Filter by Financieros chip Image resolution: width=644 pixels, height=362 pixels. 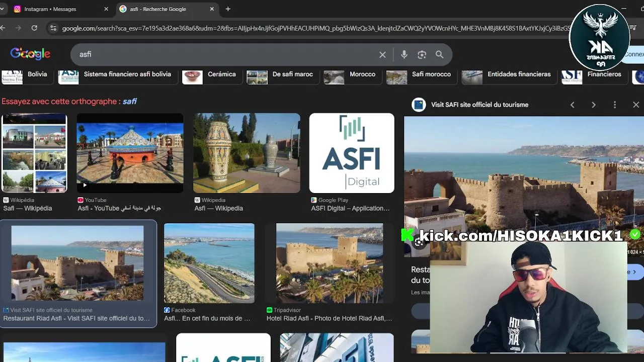[594, 76]
